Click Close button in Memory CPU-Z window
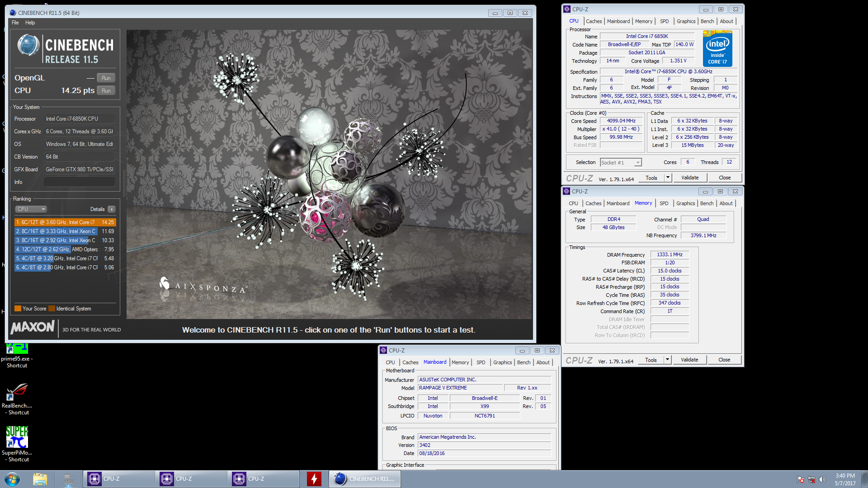 tap(724, 360)
